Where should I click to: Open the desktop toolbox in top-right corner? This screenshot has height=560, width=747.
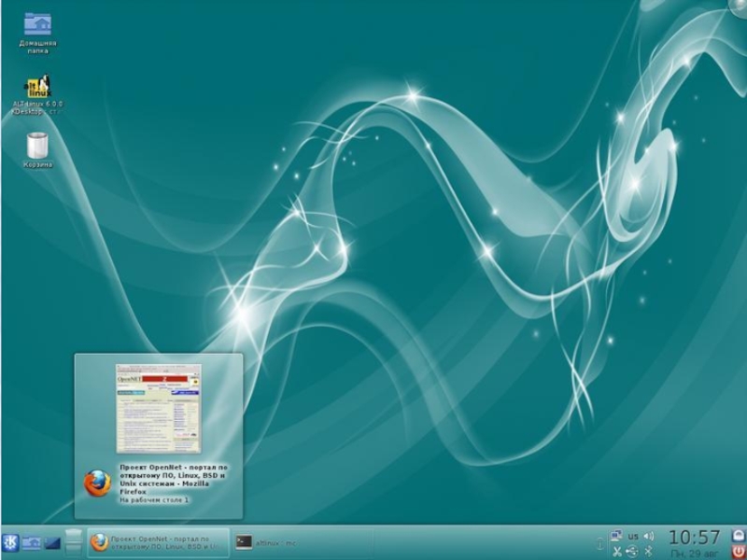pyautogui.click(x=738, y=8)
